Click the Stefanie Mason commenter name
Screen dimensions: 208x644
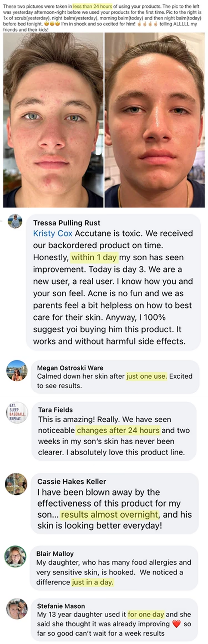coord(61,606)
